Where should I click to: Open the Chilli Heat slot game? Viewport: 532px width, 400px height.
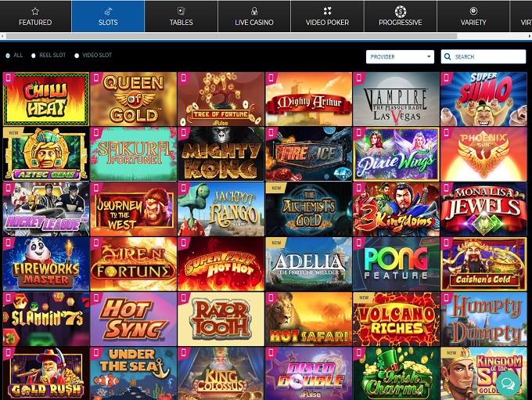pos(45,99)
